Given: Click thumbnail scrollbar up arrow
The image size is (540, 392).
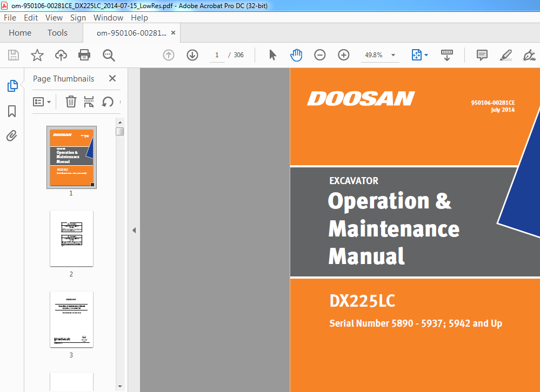Looking at the screenshot, I should click(x=120, y=122).
